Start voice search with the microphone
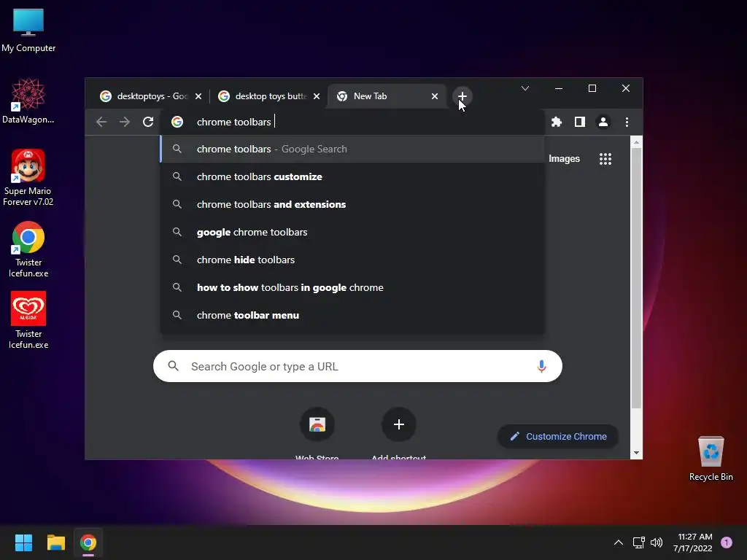The height and width of the screenshot is (560, 747). (541, 366)
